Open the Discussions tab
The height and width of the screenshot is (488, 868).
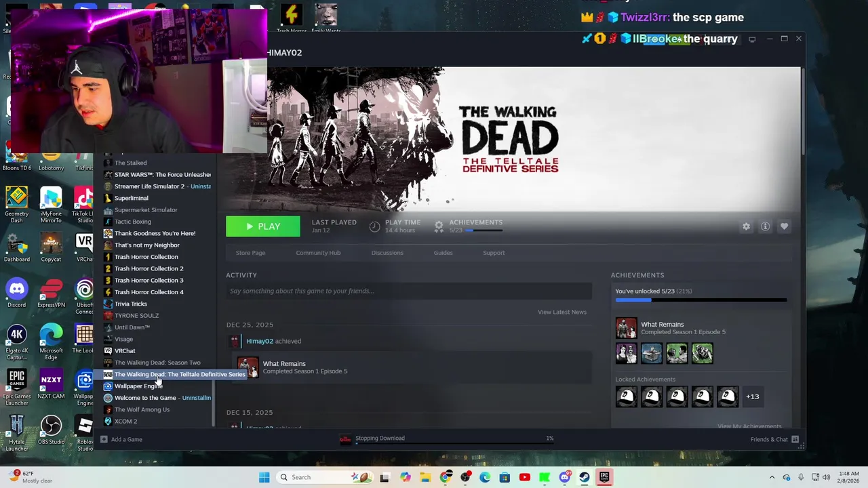(387, 253)
